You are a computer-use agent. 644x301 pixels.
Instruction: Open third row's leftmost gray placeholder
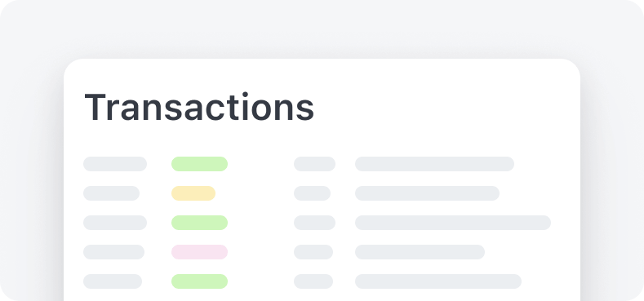click(115, 223)
